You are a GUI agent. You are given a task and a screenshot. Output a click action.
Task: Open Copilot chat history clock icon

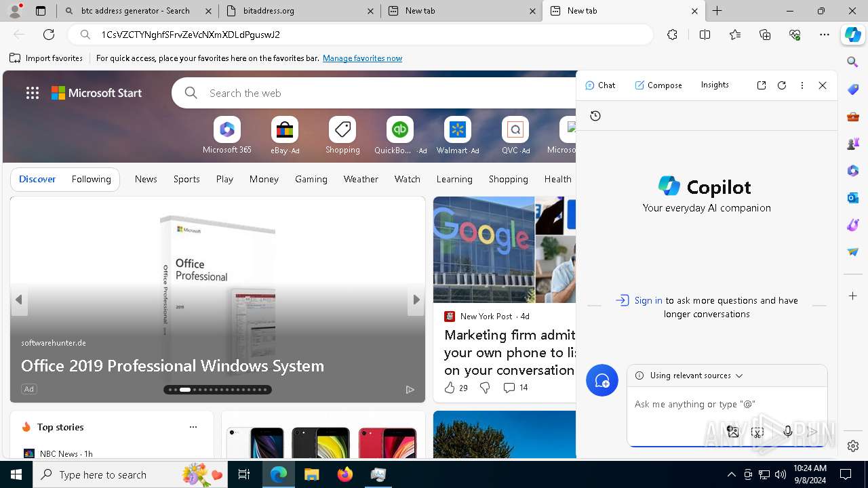point(595,116)
